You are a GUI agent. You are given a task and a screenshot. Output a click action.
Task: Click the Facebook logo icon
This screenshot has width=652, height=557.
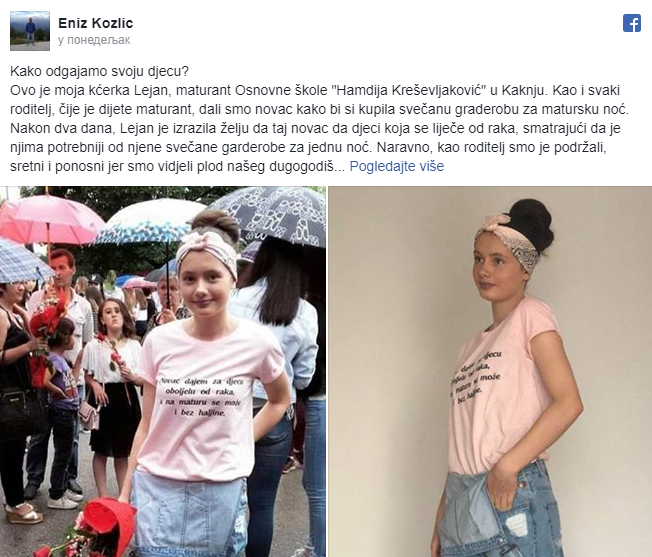[632, 23]
